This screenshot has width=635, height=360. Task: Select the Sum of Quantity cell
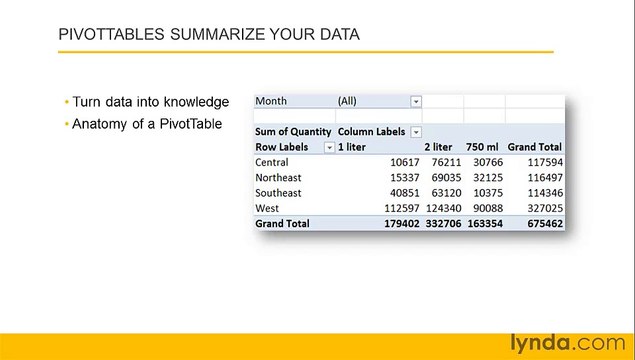[x=293, y=132]
